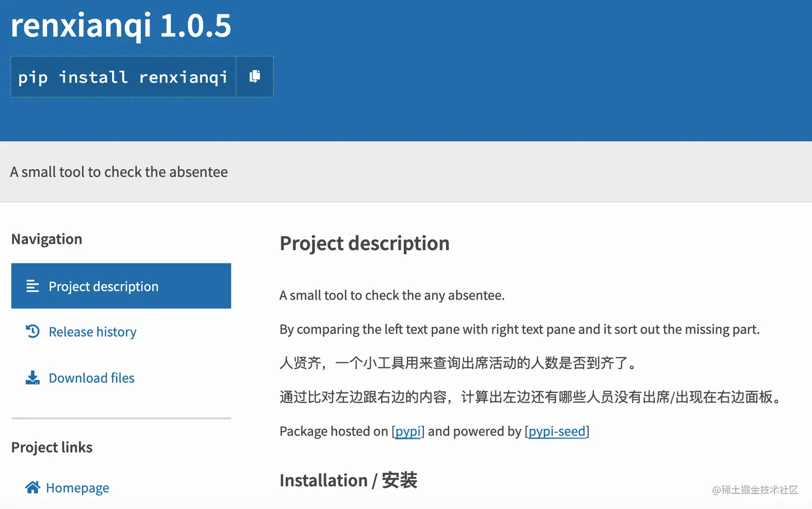
Task: Open the pypi-seed link
Action: (x=557, y=431)
